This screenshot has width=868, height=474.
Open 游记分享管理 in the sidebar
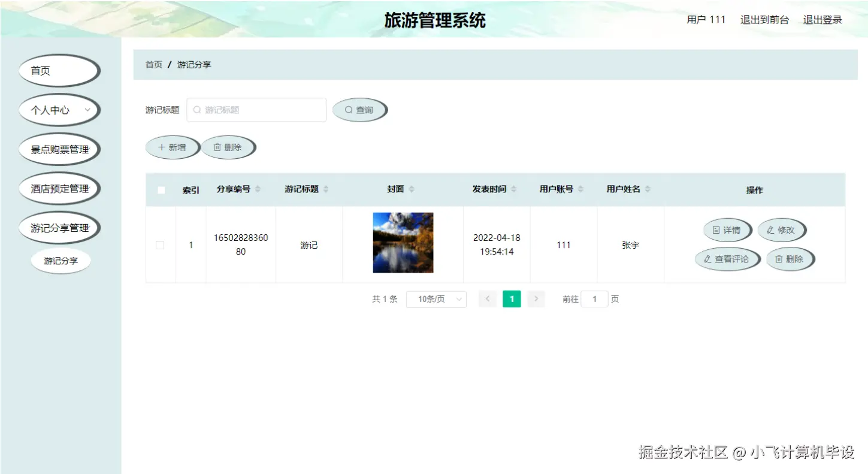60,227
